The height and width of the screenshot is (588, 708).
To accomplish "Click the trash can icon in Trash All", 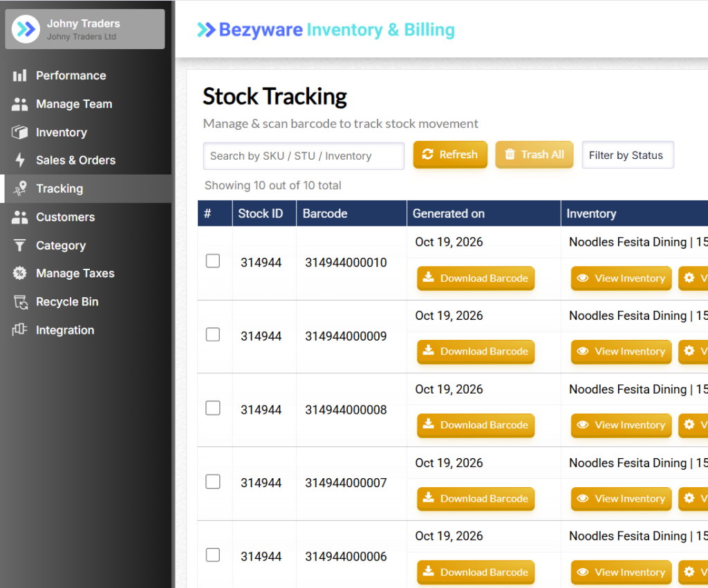I will coord(510,154).
